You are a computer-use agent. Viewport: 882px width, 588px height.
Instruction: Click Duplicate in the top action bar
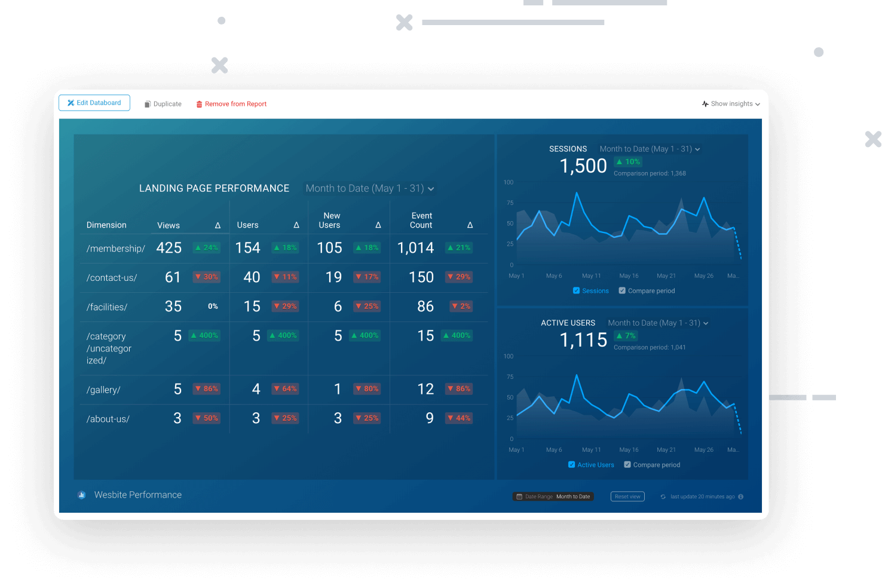[163, 103]
